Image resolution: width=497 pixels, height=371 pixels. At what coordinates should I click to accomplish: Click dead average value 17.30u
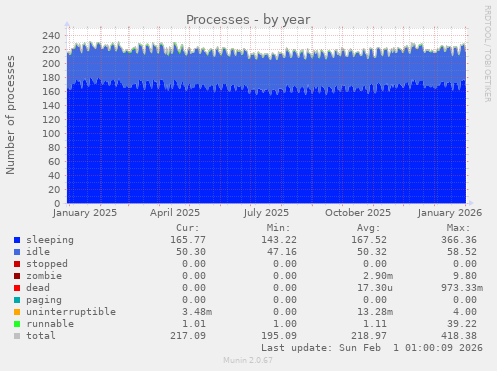pos(375,288)
